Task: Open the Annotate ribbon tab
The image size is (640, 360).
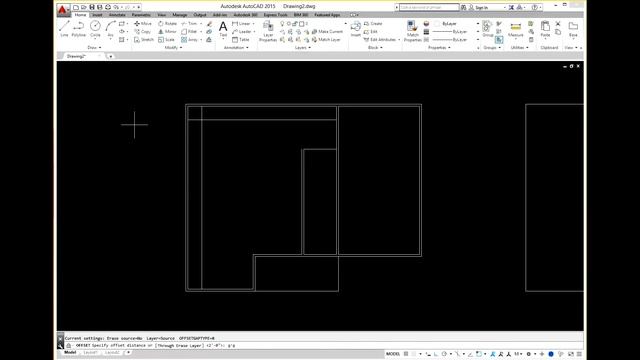Action: 117,15
